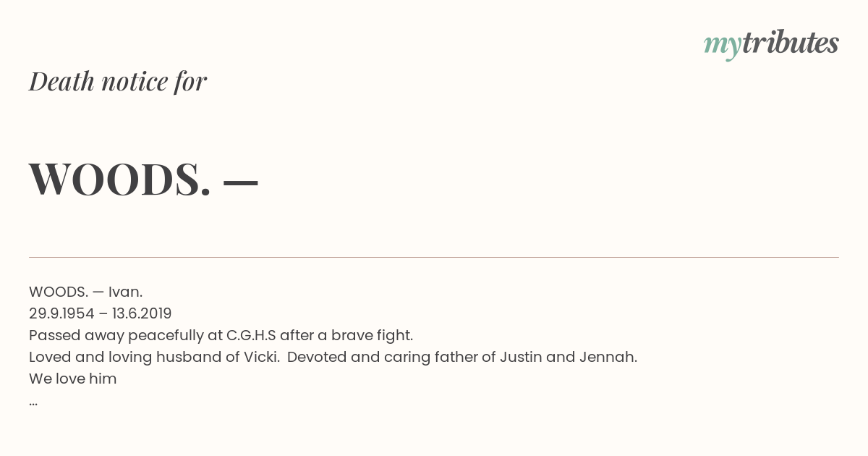Click the names 'Justin and Jennah'
Image resolution: width=868 pixels, height=456 pixels.
pyautogui.click(x=579, y=357)
